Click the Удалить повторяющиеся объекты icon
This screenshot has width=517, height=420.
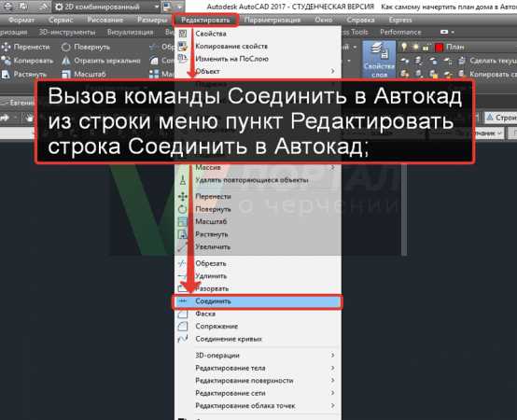pos(183,180)
